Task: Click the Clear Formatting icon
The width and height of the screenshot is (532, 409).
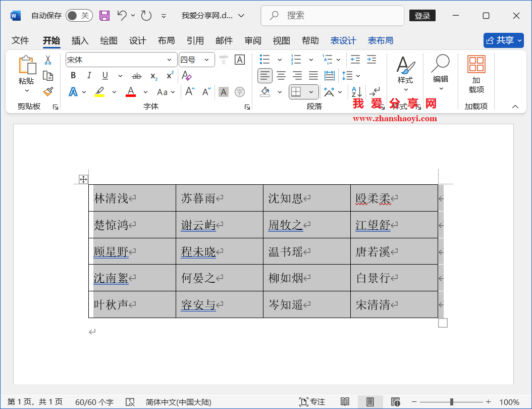Action: tap(187, 76)
